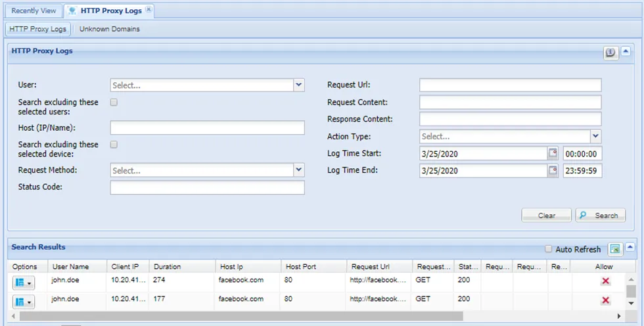The width and height of the screenshot is (644, 326).
Task: Sort by the User Name column header
Action: tap(78, 266)
